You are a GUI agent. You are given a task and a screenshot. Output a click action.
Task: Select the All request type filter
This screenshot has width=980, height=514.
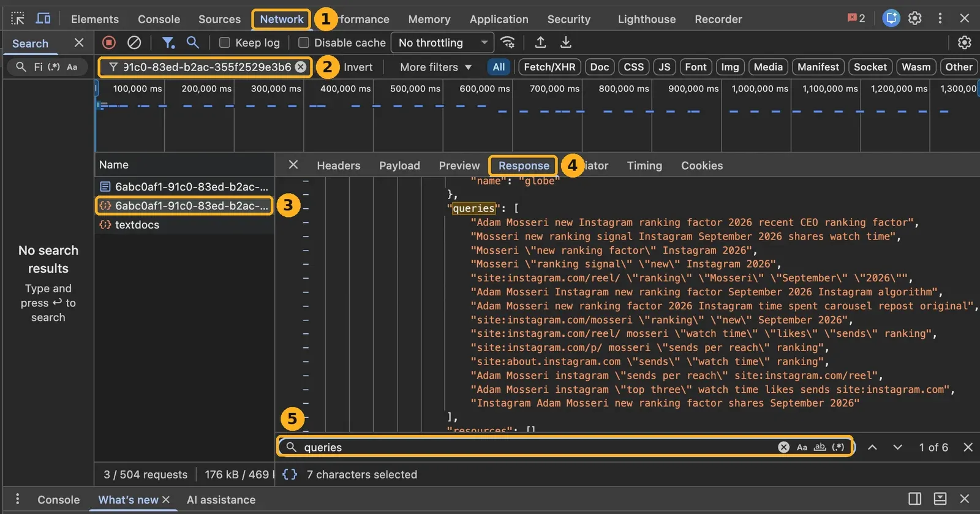(x=499, y=67)
